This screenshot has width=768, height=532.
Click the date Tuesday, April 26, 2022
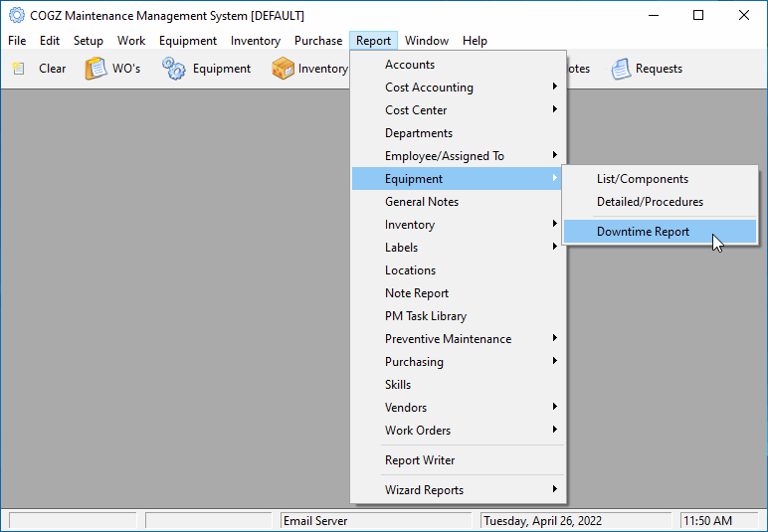tap(576, 521)
